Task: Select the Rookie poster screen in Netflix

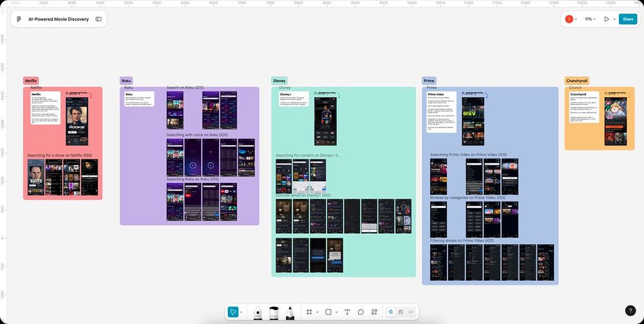Action: click(x=77, y=121)
